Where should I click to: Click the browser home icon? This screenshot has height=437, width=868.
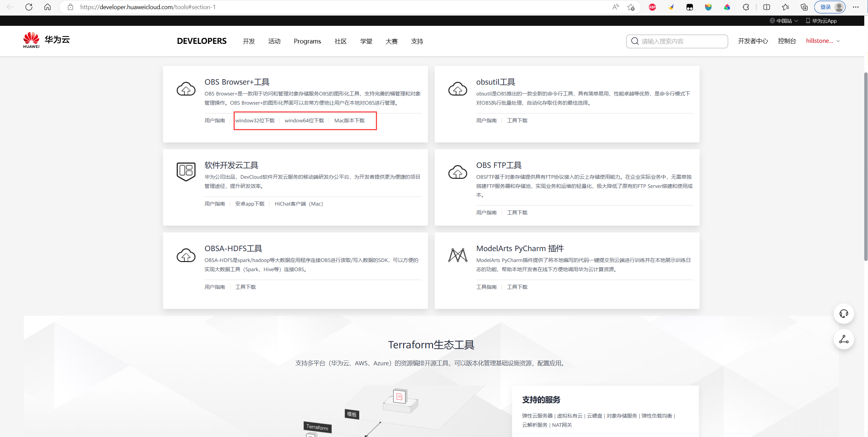point(48,7)
